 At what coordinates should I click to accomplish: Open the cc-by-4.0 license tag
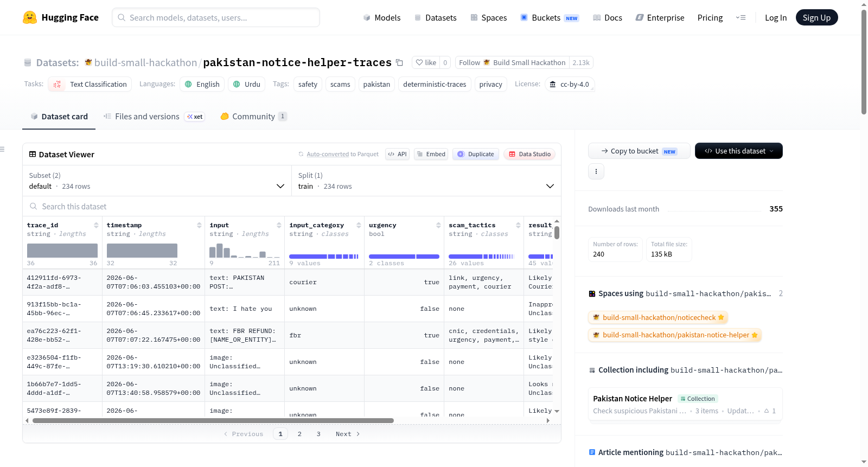tap(570, 84)
